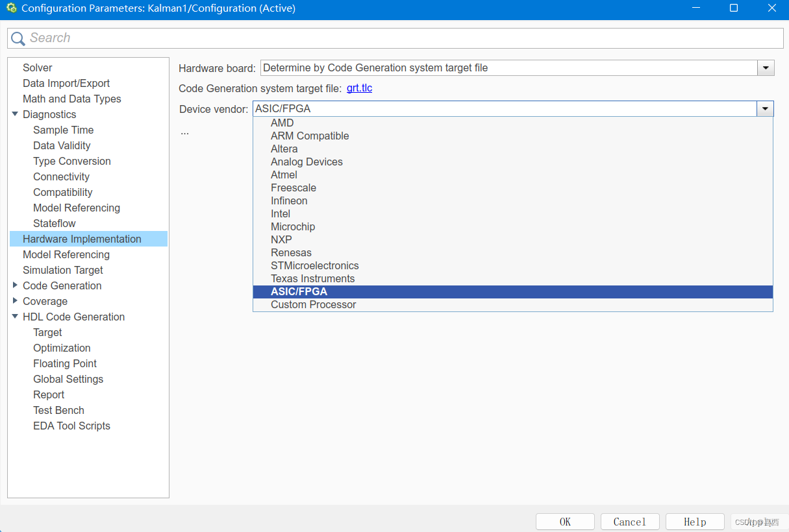This screenshot has width=789, height=532.
Task: Select Atmel from the dropdown list
Action: coord(513,175)
